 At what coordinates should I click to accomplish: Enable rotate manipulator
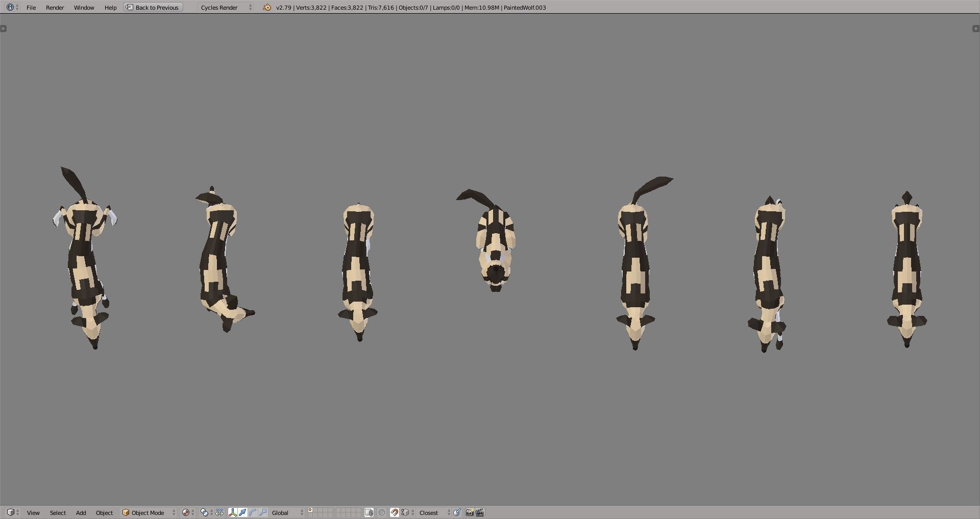[x=253, y=512]
